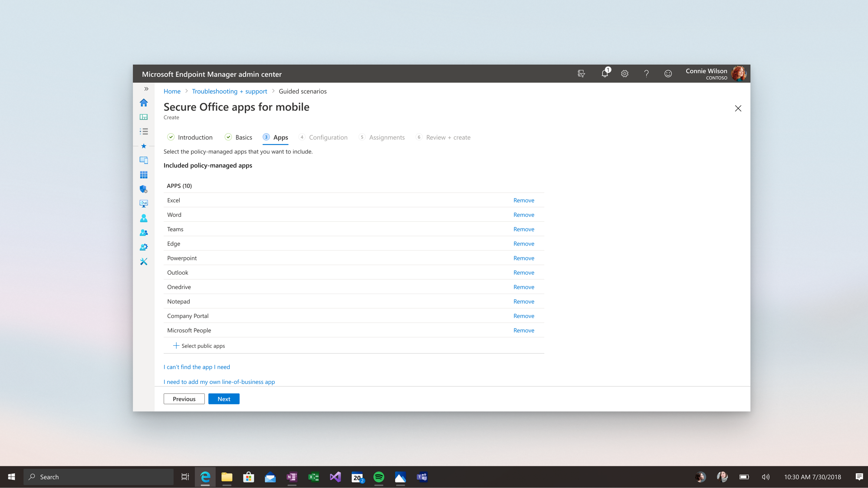Open portal settings gear in header
Viewport: 868px width, 488px height.
point(625,74)
